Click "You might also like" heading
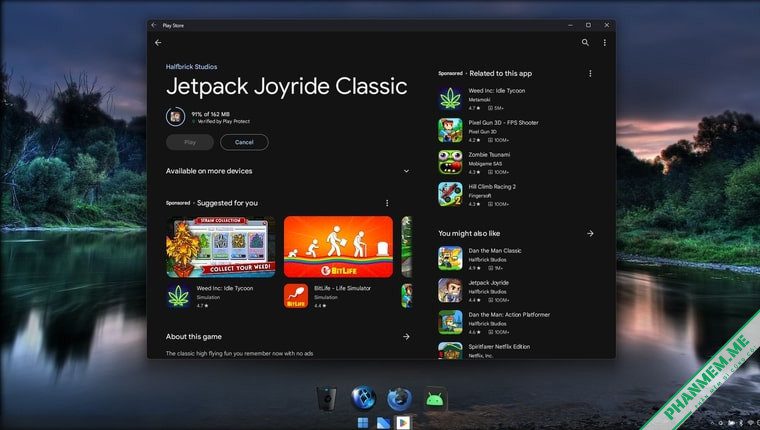 click(x=469, y=233)
